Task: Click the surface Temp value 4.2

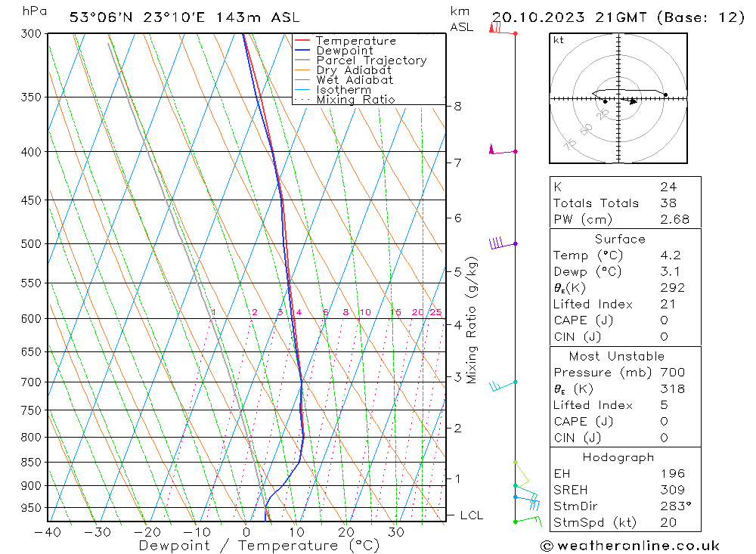Action: coord(671,255)
